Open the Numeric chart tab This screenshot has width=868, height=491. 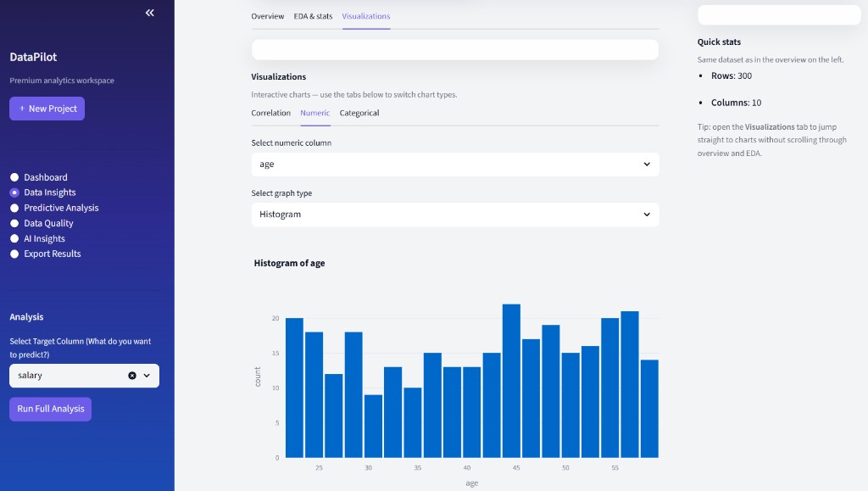coord(315,113)
